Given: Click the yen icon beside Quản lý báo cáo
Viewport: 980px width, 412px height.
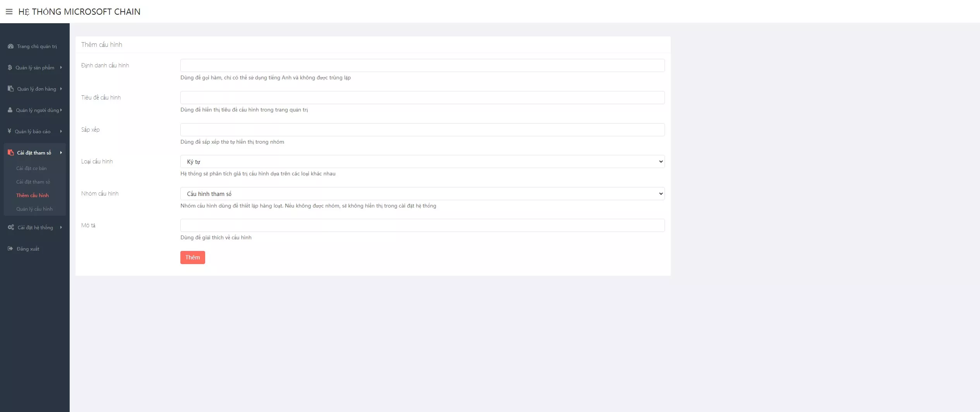Looking at the screenshot, I should coord(9,131).
